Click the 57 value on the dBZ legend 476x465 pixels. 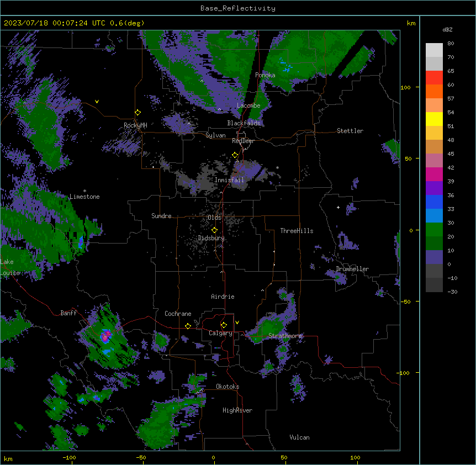(x=451, y=99)
